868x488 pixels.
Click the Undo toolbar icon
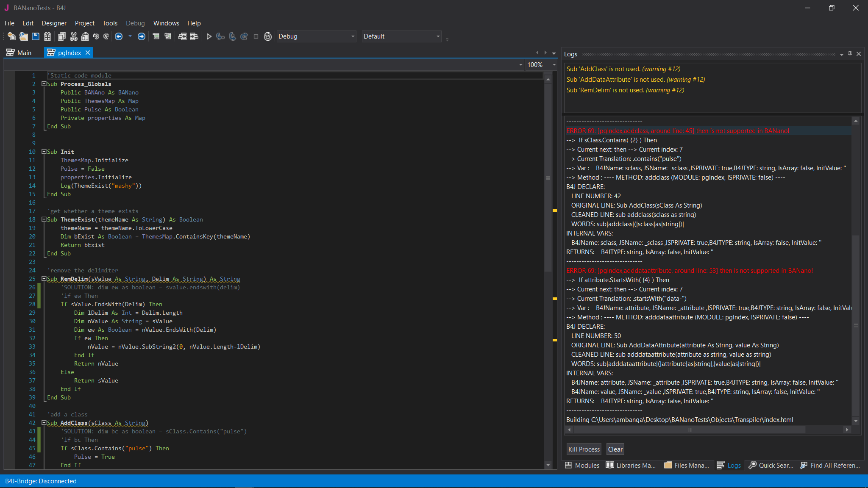pos(96,36)
